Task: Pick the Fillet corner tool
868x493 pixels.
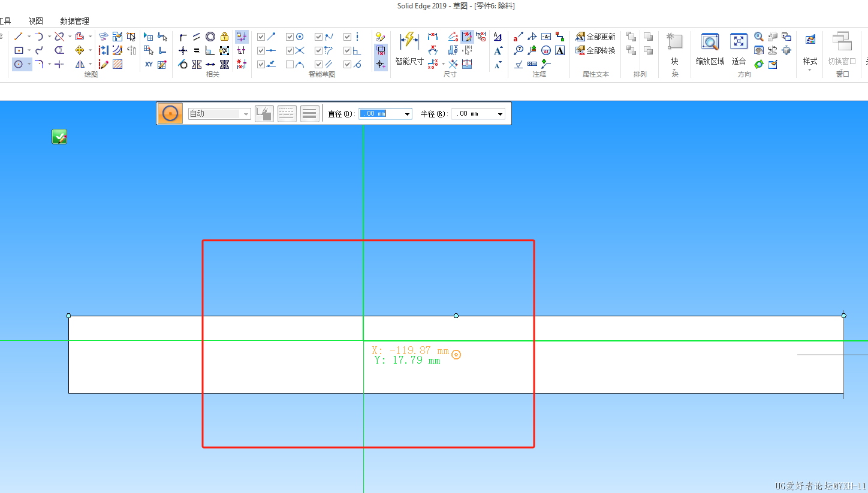Action: [x=39, y=64]
